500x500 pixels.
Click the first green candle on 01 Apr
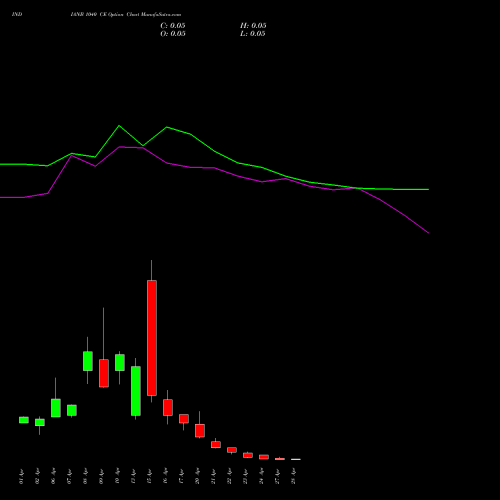(24, 420)
